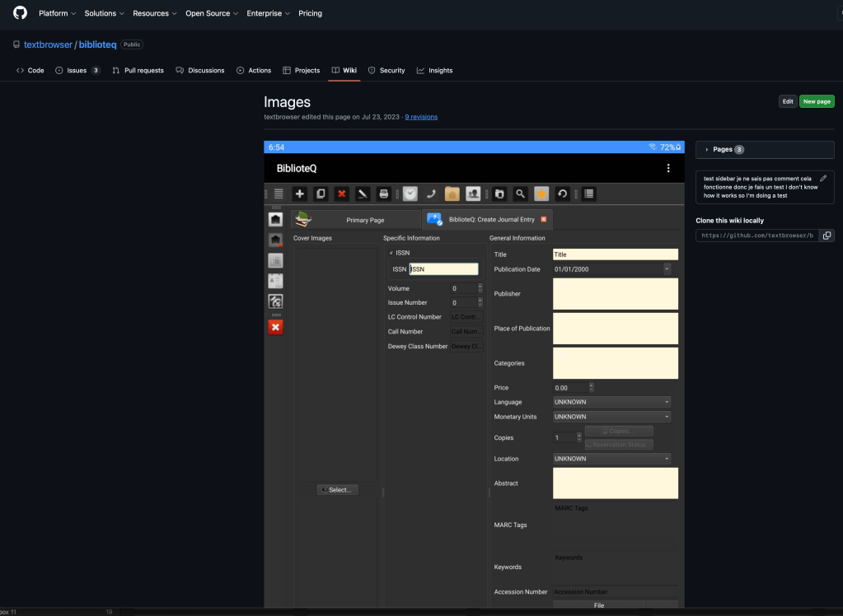This screenshot has width=843, height=616.
Task: Open the three-dot BiblioteQ overflow menu
Action: (668, 168)
